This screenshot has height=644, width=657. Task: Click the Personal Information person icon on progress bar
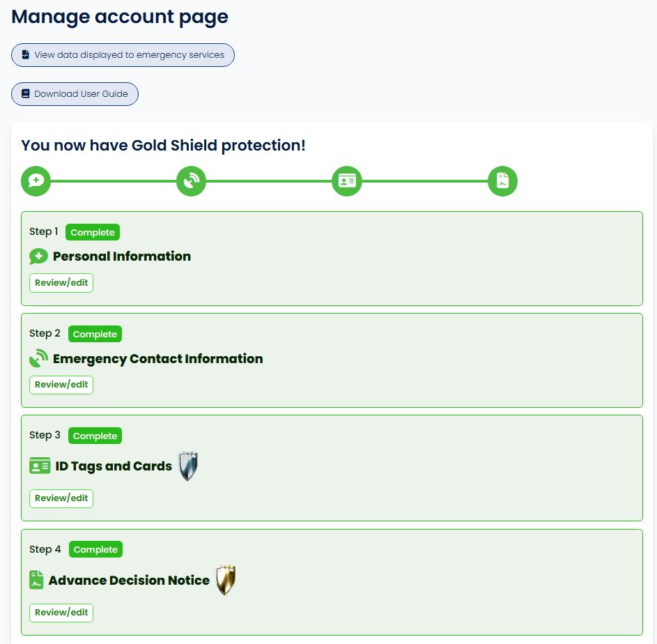(x=36, y=181)
